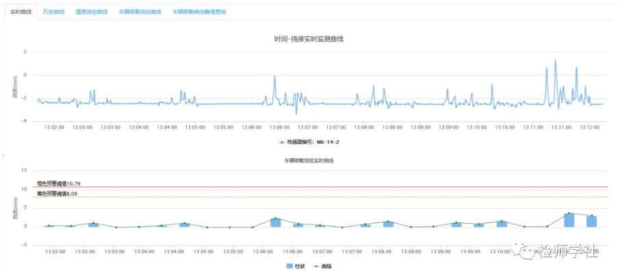Open the 历史曲线 tab

click(54, 12)
